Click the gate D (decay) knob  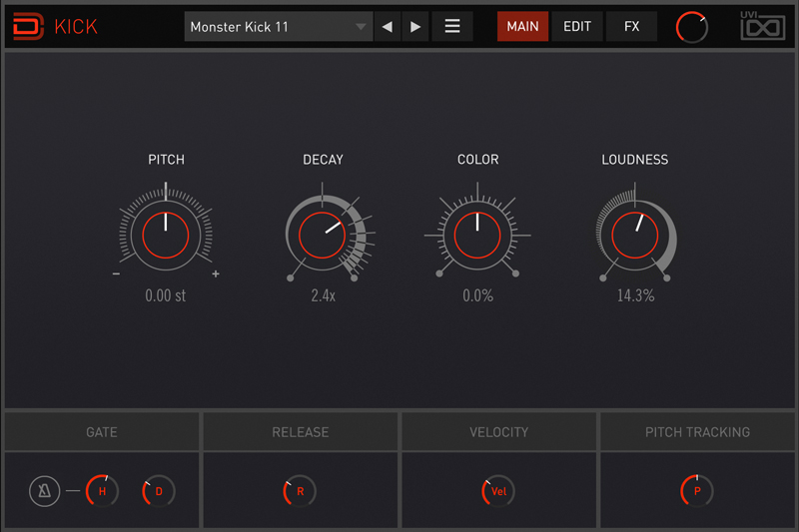pos(159,491)
